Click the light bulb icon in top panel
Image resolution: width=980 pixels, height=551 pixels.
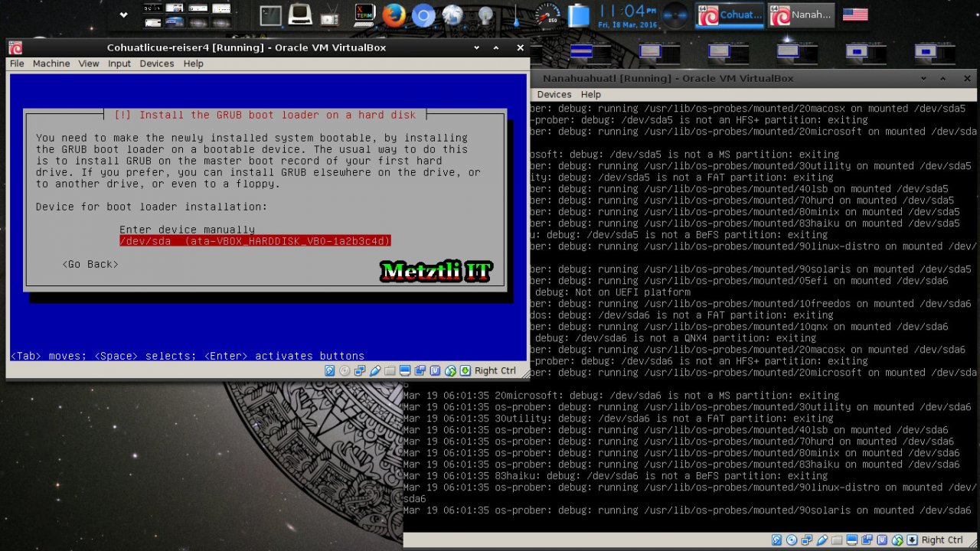(x=485, y=15)
